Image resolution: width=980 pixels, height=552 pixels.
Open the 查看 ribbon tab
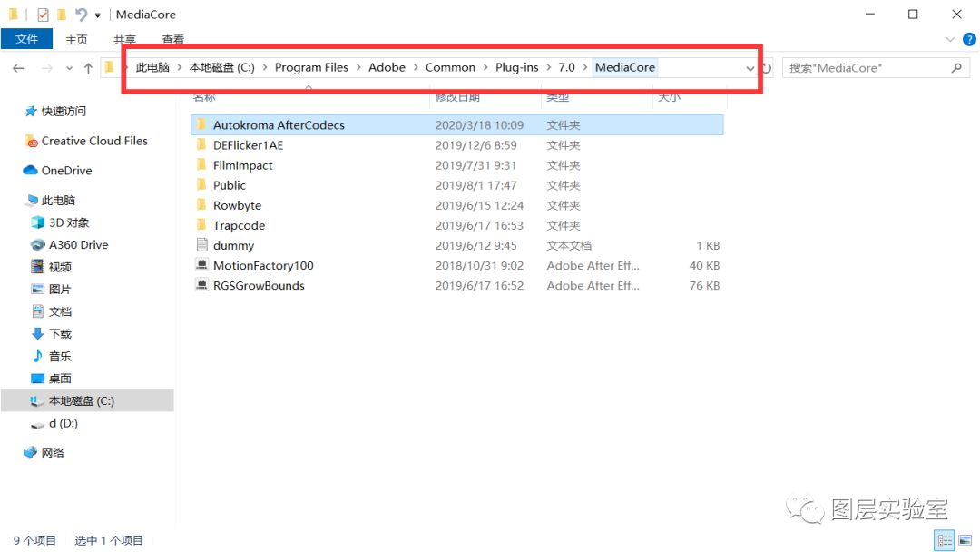[x=173, y=39]
